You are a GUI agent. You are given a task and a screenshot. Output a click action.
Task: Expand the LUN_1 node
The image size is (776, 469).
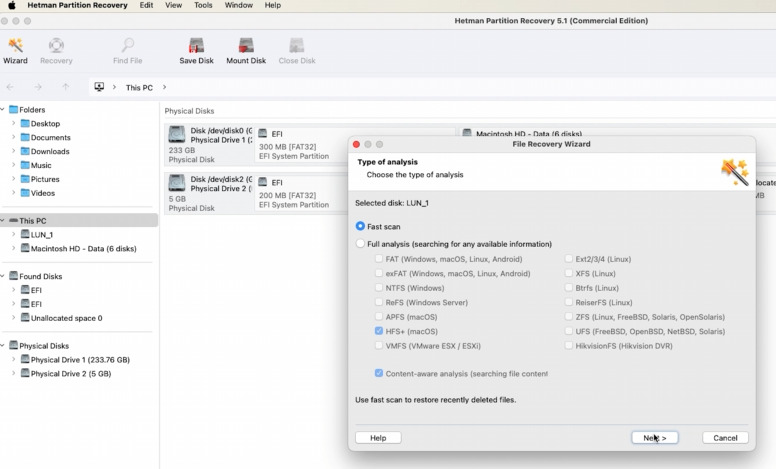[13, 234]
